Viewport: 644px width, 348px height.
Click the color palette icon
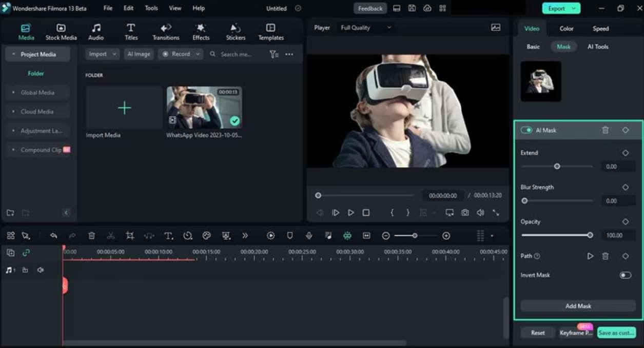[x=207, y=236]
